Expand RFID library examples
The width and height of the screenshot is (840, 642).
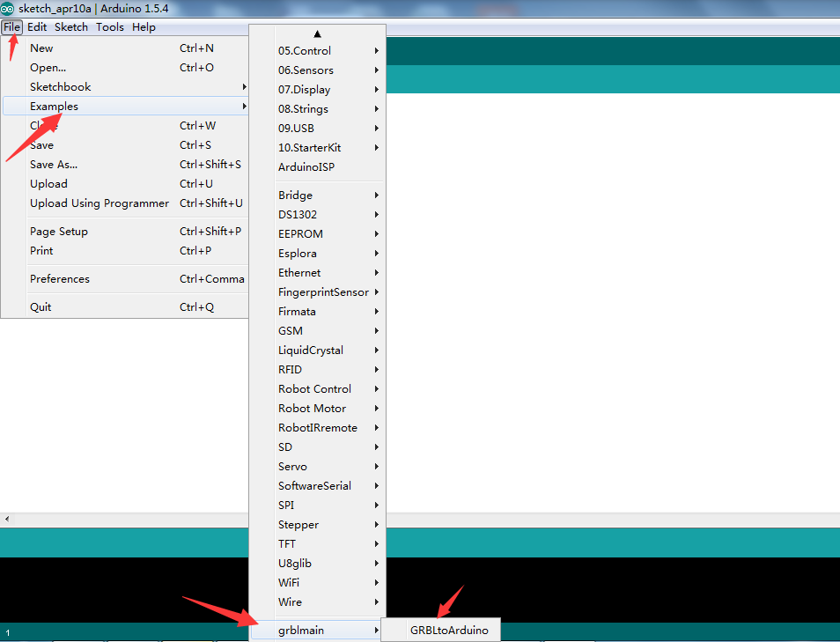(318, 369)
